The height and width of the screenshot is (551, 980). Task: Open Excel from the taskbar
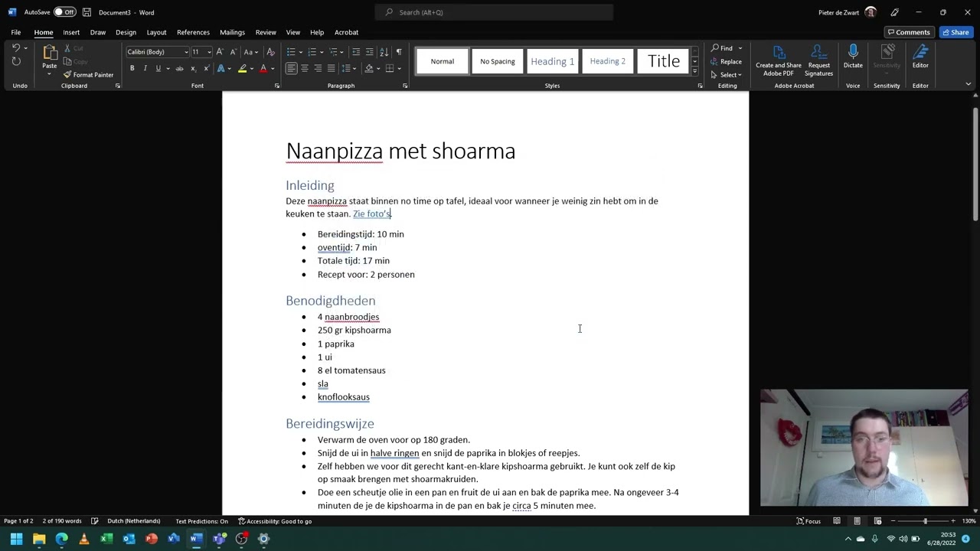pyautogui.click(x=106, y=539)
